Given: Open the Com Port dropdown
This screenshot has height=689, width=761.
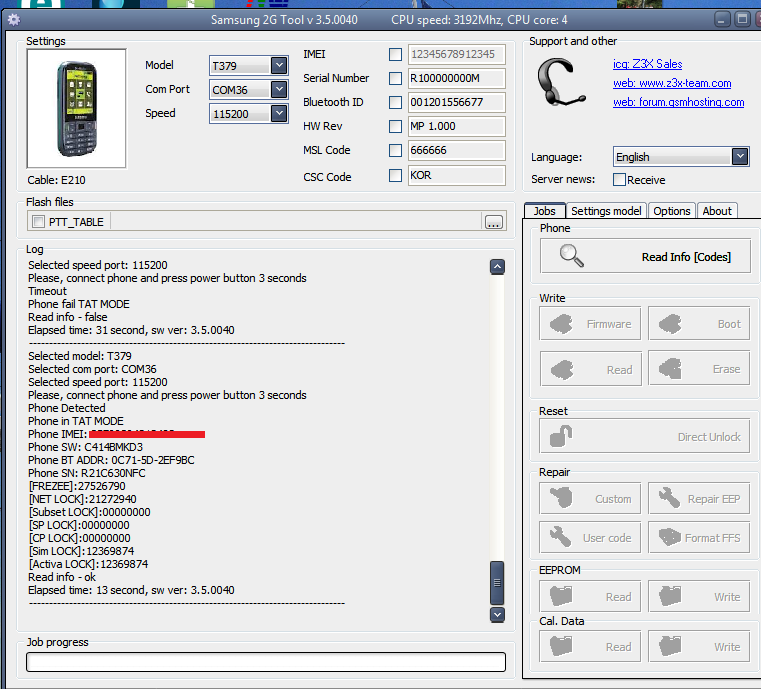Looking at the screenshot, I should point(279,89).
